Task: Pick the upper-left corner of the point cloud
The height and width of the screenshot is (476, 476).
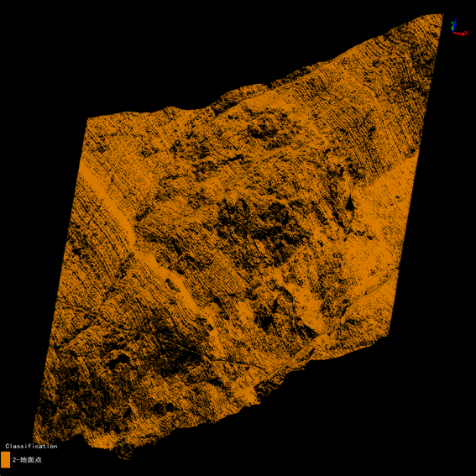Action: point(89,119)
